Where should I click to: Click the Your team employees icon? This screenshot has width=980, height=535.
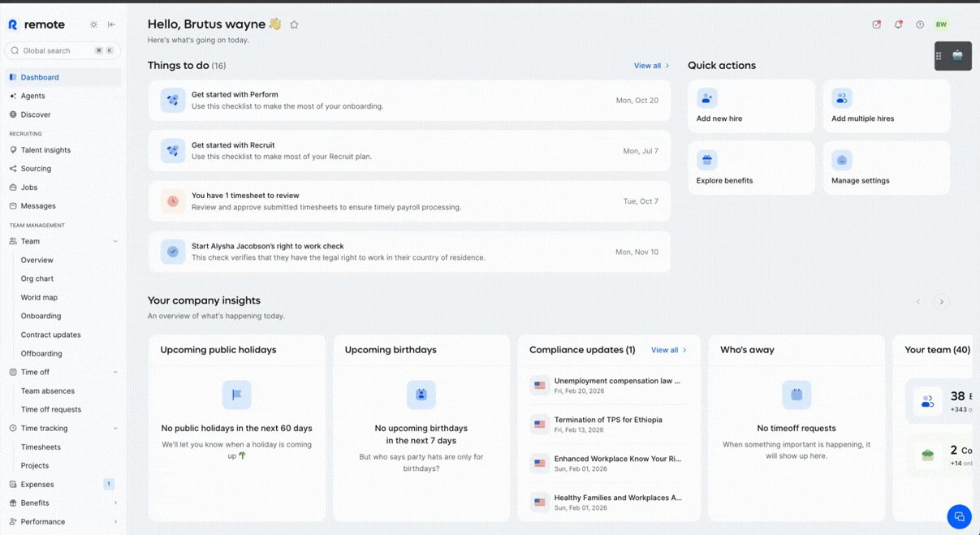coord(928,401)
